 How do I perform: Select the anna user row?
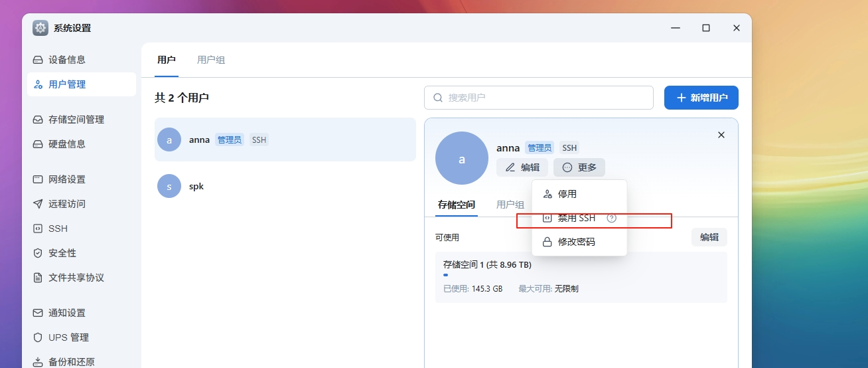coord(285,139)
